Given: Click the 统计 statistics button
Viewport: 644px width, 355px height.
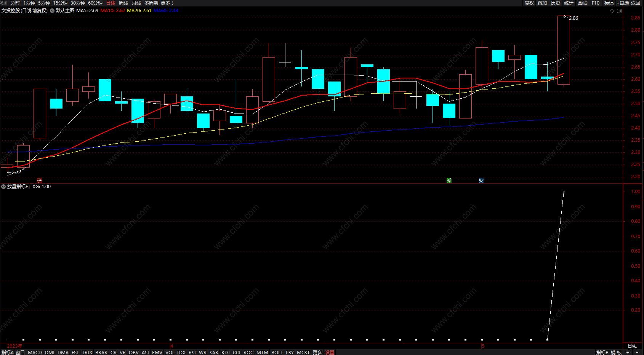Looking at the screenshot, I should (569, 3).
